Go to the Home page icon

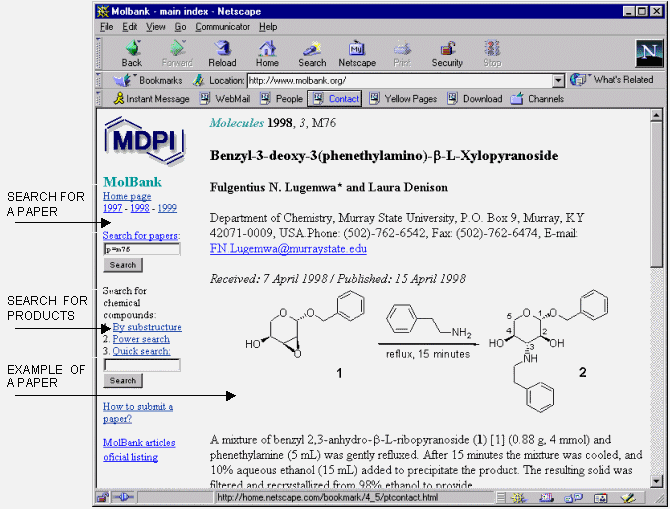(267, 54)
